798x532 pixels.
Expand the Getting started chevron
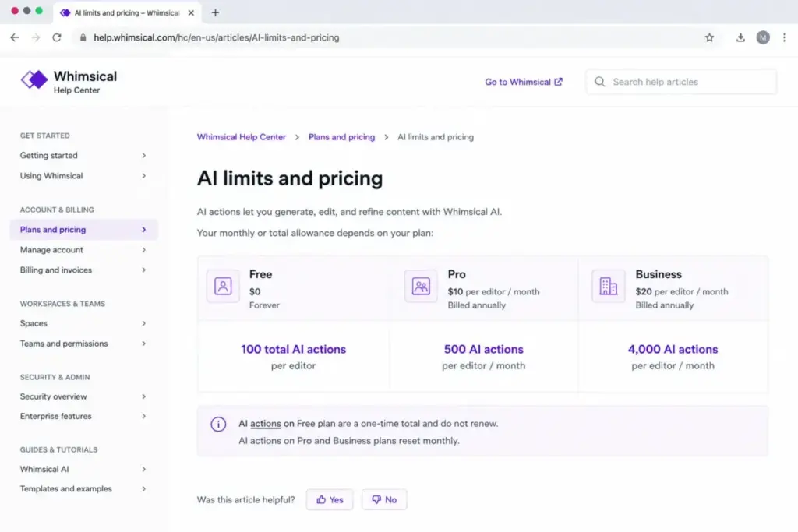tap(144, 156)
